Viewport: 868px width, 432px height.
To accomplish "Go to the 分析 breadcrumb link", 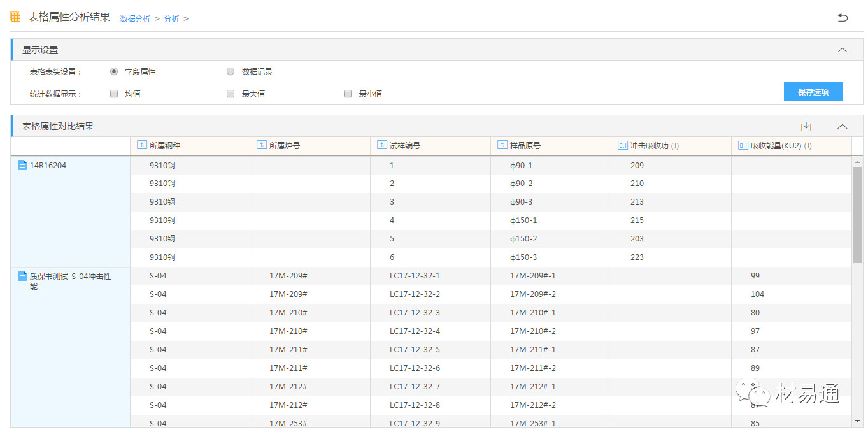I will [x=171, y=19].
